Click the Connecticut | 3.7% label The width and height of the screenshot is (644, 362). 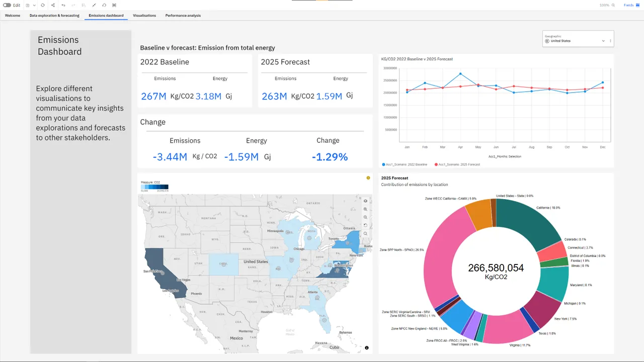coord(580,247)
